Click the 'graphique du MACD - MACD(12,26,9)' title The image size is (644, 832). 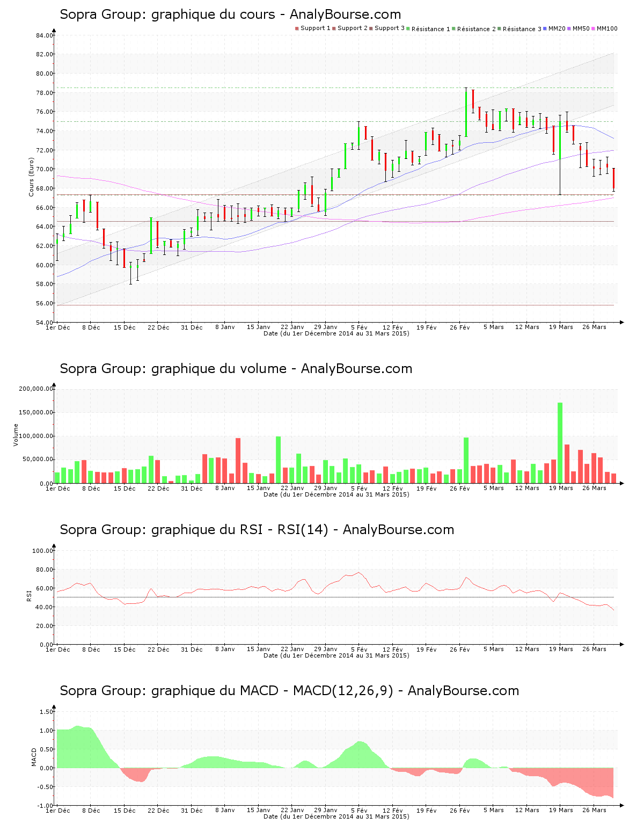[289, 691]
